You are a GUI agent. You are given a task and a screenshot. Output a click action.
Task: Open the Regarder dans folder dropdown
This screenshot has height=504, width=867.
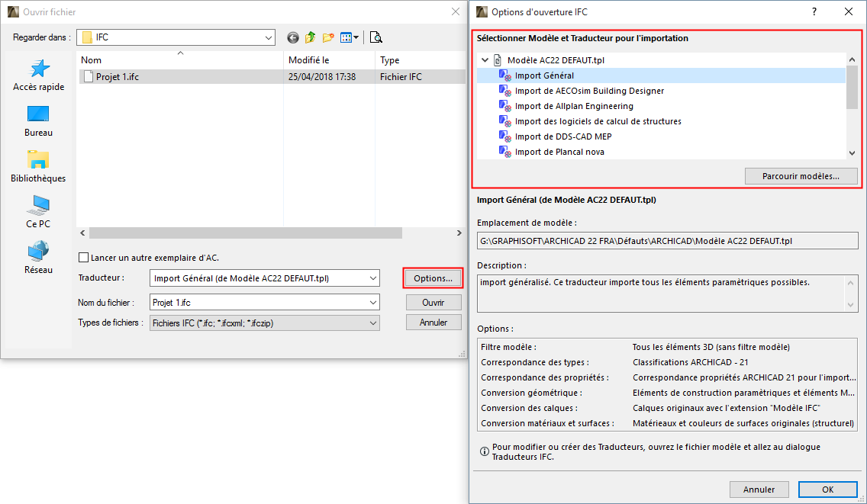tap(268, 37)
